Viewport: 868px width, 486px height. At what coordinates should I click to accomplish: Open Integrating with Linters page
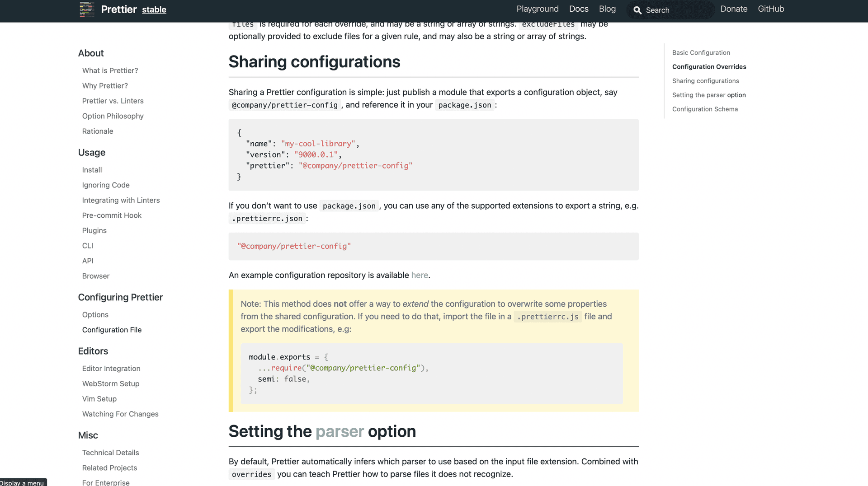pos(121,200)
